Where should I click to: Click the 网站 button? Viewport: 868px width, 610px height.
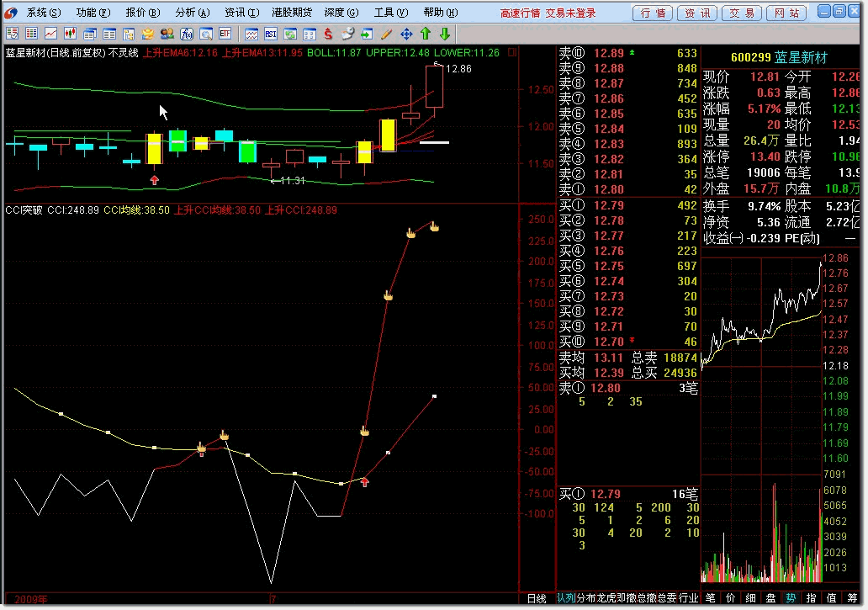coord(786,13)
